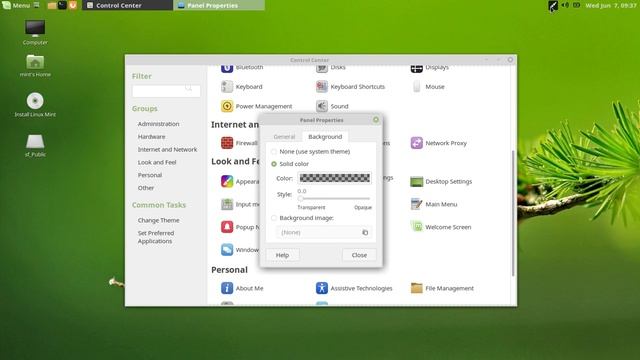Click volume icon in system tray

point(565,5)
